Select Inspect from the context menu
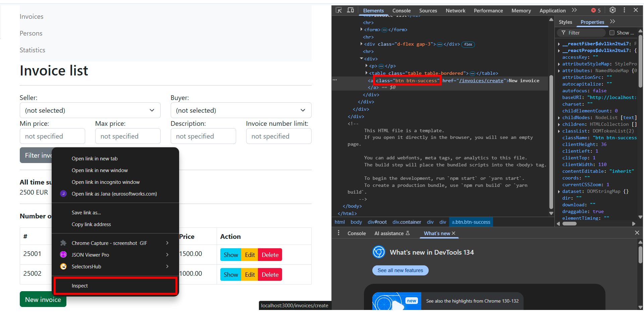Viewport: 644px width, 315px height. click(x=80, y=286)
